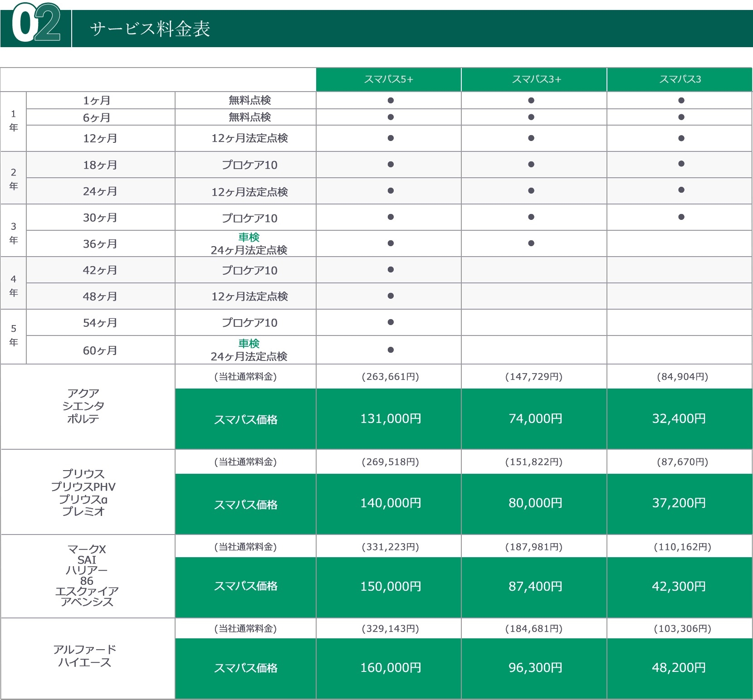Click the スマパス3 column header

tap(680, 79)
